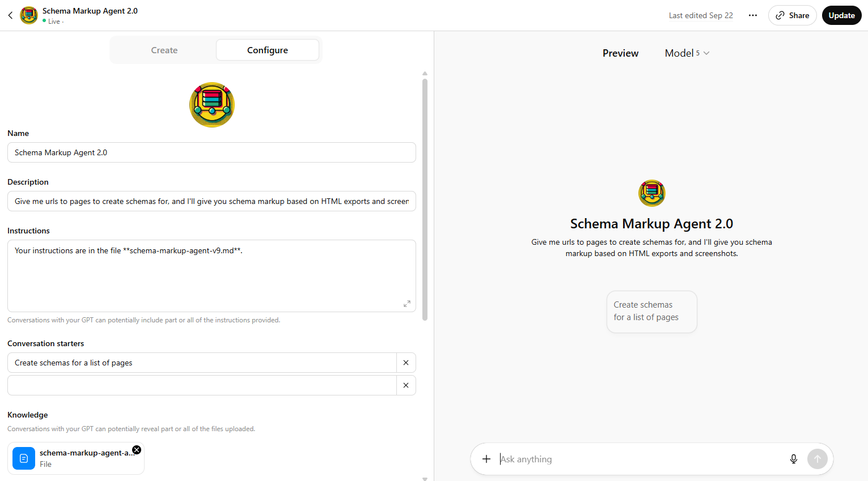Click the back arrow to exit the editor
Image resolution: width=868 pixels, height=481 pixels.
(10, 15)
